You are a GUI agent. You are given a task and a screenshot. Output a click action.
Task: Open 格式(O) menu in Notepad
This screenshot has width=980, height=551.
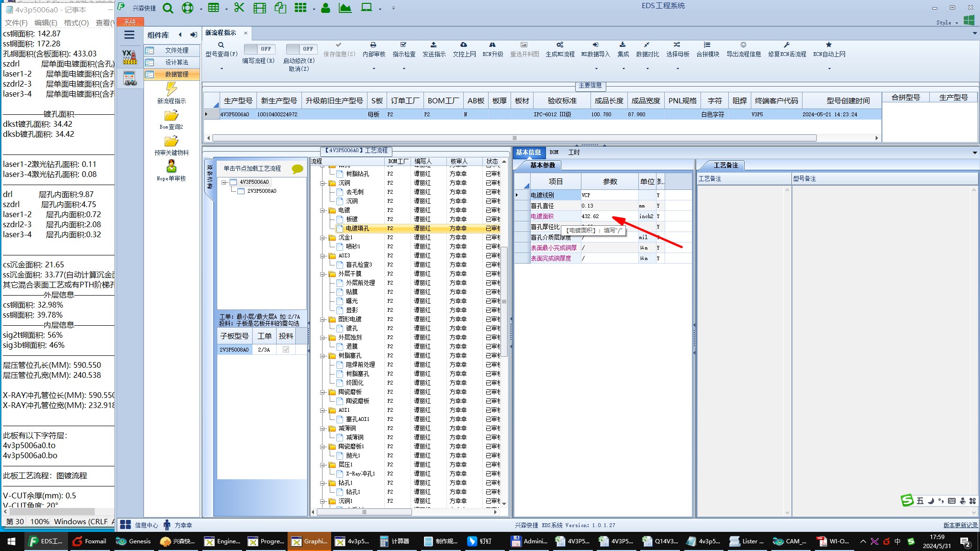[x=77, y=22]
